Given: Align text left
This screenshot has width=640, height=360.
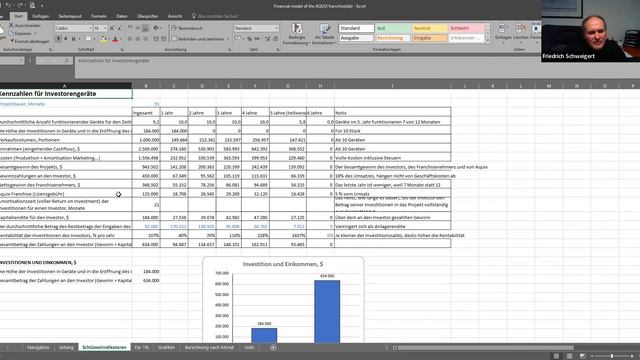Looking at the screenshot, I should (130, 39).
